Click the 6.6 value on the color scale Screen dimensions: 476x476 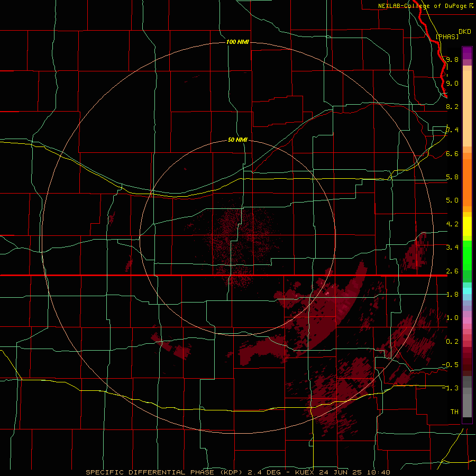click(452, 153)
